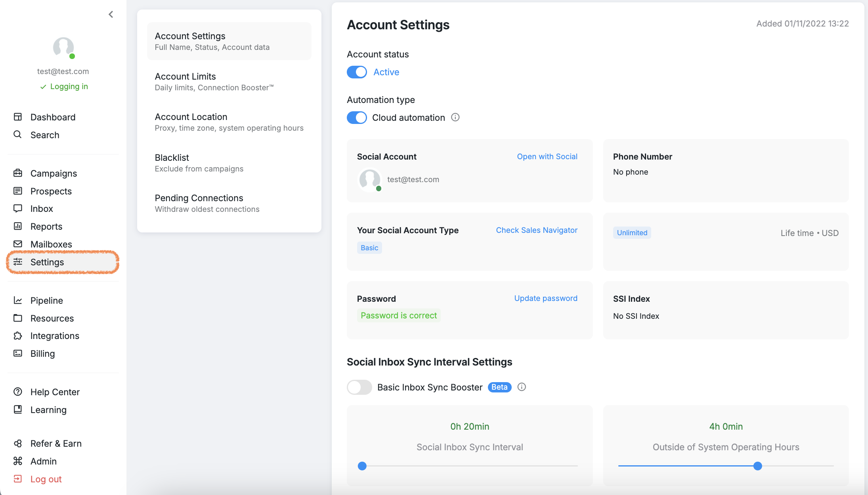Click the Update password link
Viewport: 868px width, 495px height.
[x=545, y=298]
